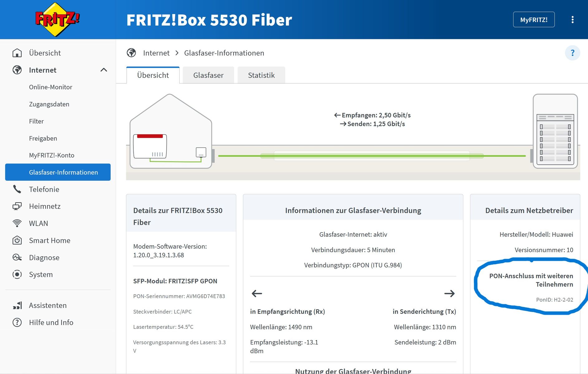Click the Glasfaser-Informationen breadcrumb
This screenshot has height=374, width=588.
point(224,53)
